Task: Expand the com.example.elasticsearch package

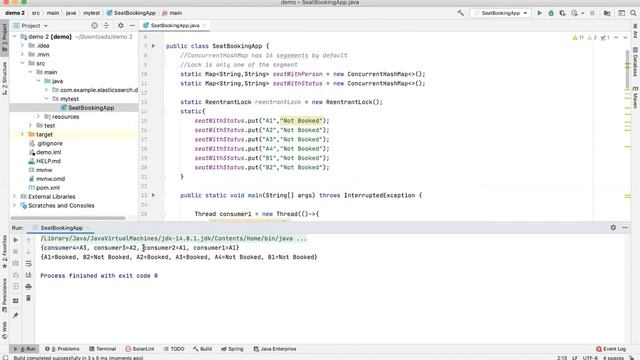Action: [x=46, y=90]
